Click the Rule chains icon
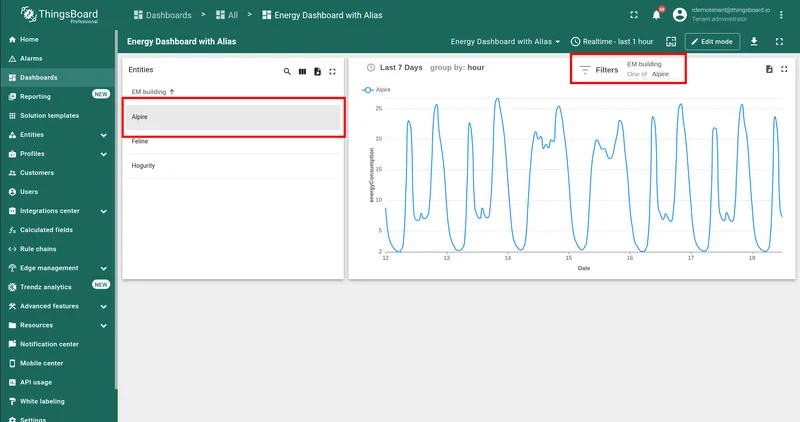This screenshot has height=422, width=800. pos(12,249)
